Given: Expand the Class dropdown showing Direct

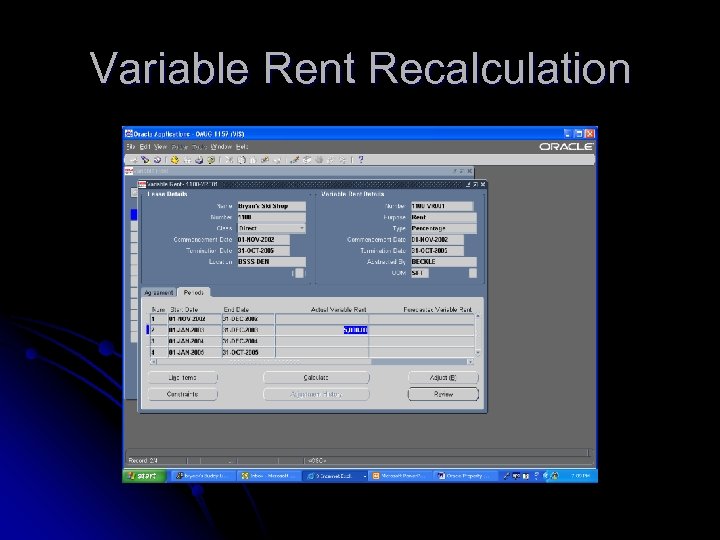Looking at the screenshot, I should [302, 228].
